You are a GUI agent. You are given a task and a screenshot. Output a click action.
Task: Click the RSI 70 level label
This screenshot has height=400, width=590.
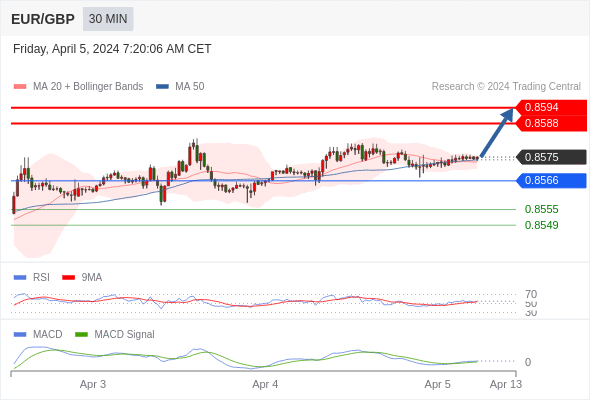tap(531, 294)
